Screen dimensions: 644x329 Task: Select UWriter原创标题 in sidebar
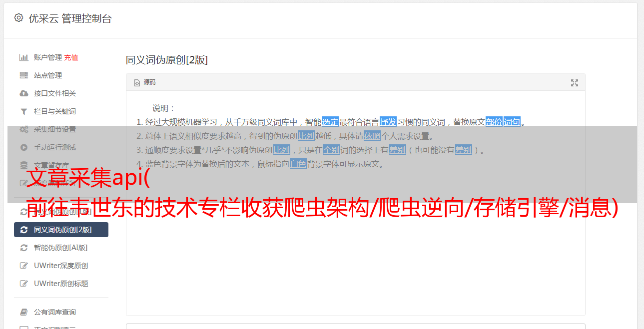tap(61, 284)
